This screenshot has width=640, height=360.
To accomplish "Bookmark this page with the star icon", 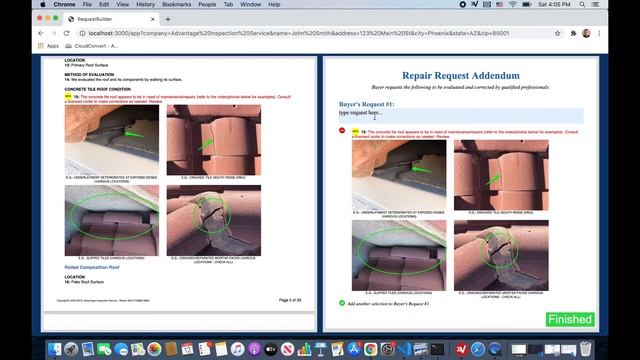I will pos(558,33).
